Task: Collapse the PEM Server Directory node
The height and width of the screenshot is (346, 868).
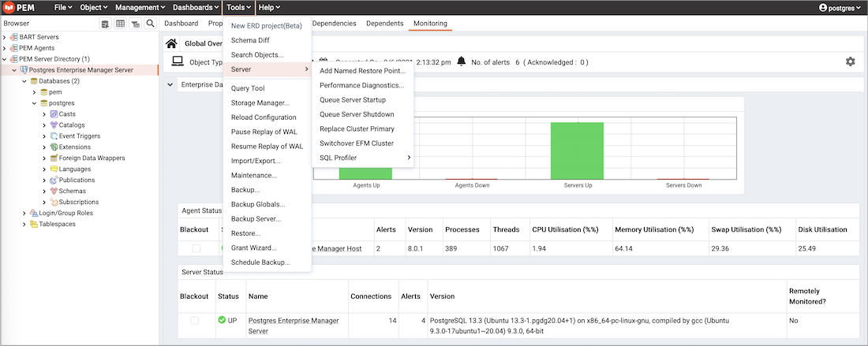Action: [5, 59]
